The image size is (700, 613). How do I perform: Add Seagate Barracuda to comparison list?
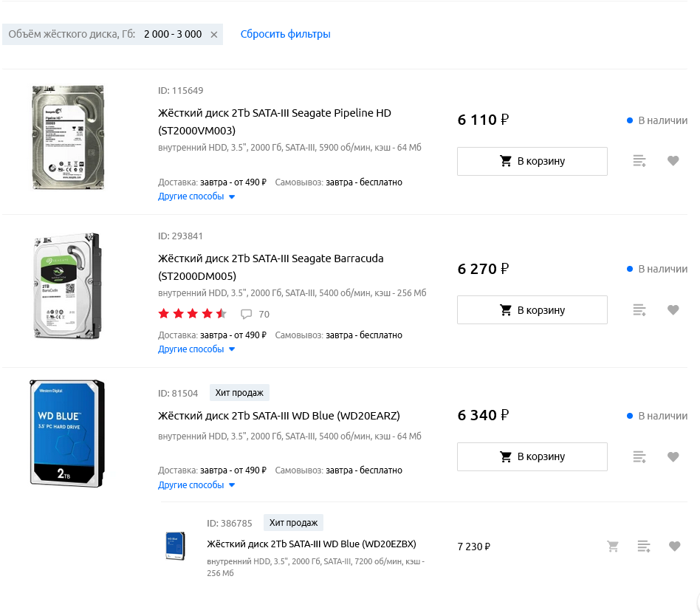[x=639, y=310]
